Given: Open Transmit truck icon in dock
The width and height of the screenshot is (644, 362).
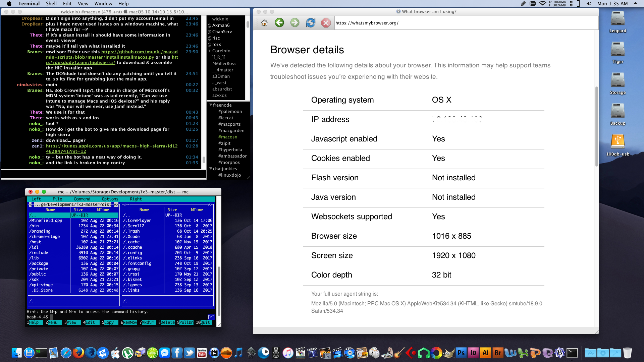Looking at the screenshot, I should (x=140, y=353).
